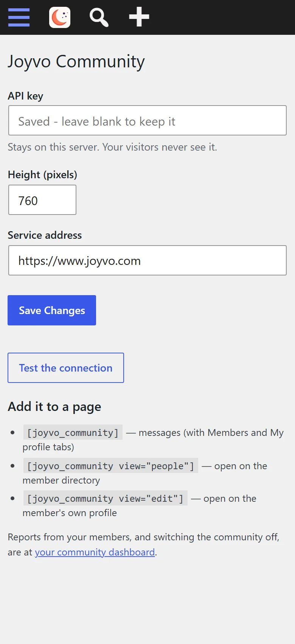Viewport: 295px width, 644px height.
Task: Click the API key label
Action: point(25,96)
